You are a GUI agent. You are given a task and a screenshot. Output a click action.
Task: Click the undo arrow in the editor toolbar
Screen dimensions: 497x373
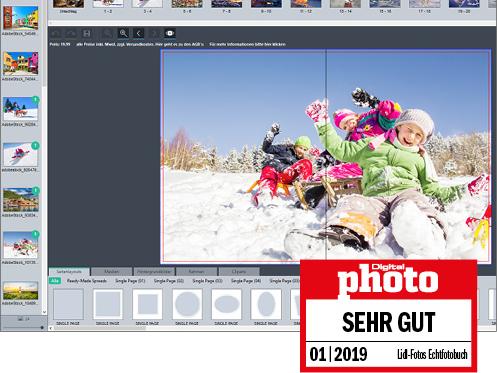pyautogui.click(x=56, y=33)
